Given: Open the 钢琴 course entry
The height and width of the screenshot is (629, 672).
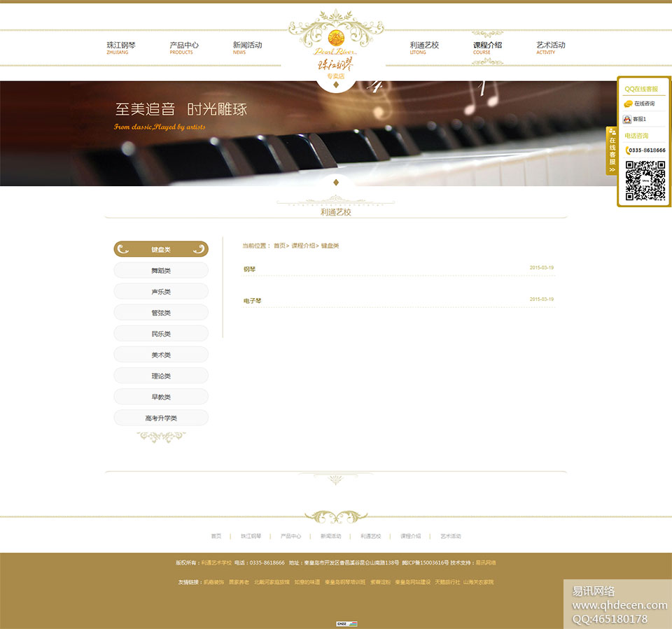Looking at the screenshot, I should coord(249,269).
